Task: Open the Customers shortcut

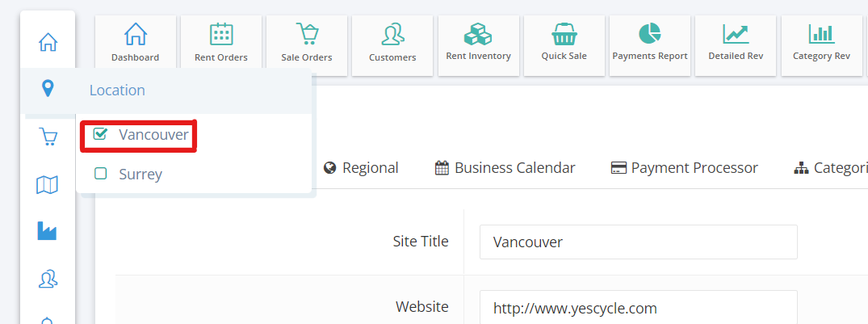Action: point(392,45)
